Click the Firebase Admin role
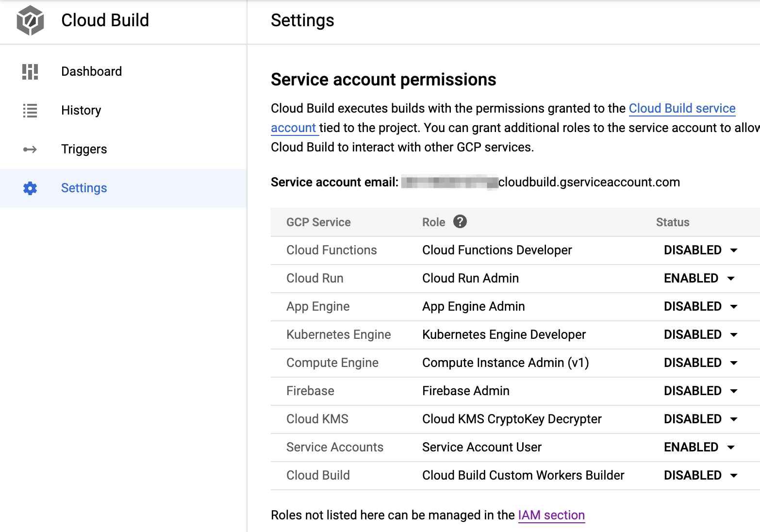Viewport: 760px width, 532px height. pos(466,391)
